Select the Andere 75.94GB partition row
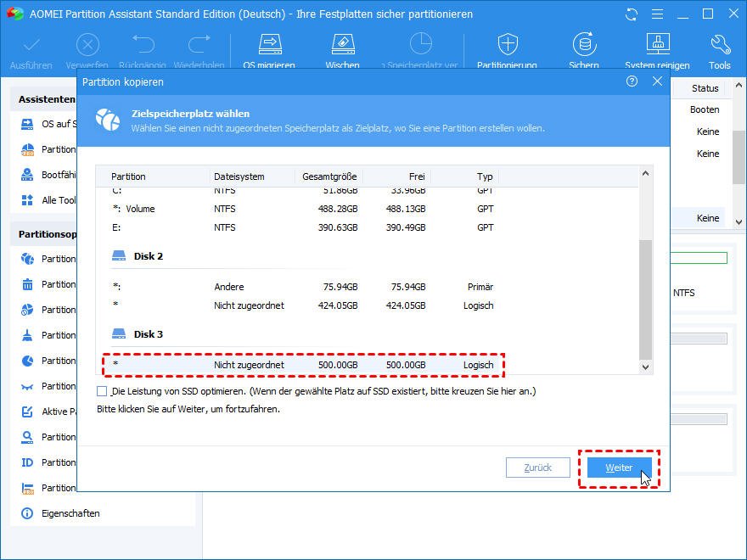 [x=303, y=287]
